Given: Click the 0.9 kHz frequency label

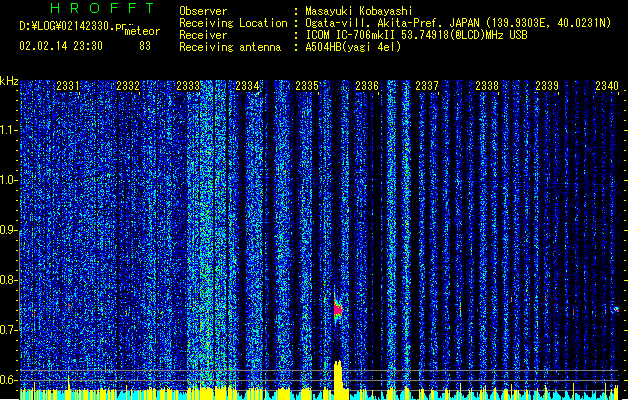Looking at the screenshot, I should click(9, 230).
